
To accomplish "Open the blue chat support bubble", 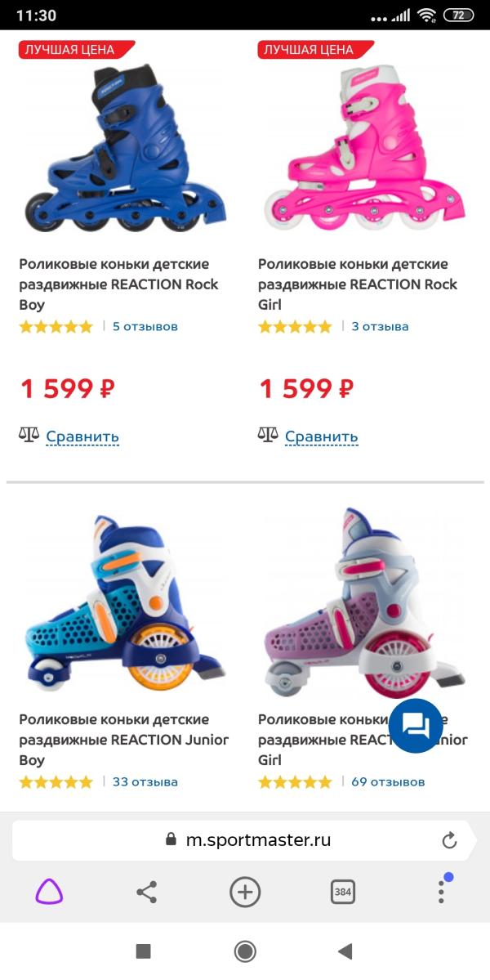I will (x=416, y=726).
